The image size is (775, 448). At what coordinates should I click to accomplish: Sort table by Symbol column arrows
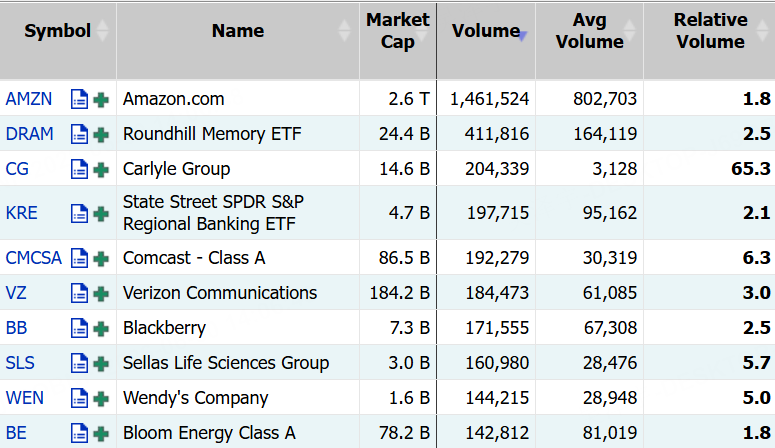tap(102, 31)
